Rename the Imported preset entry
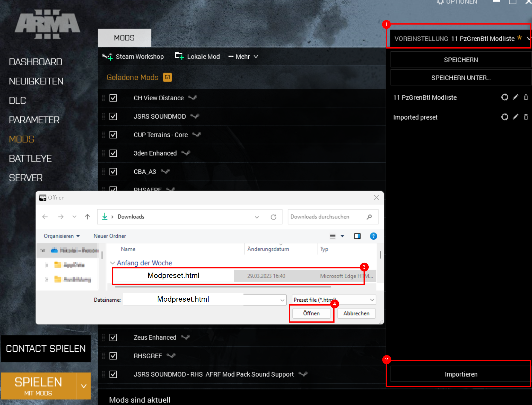The image size is (532, 405). pos(516,117)
